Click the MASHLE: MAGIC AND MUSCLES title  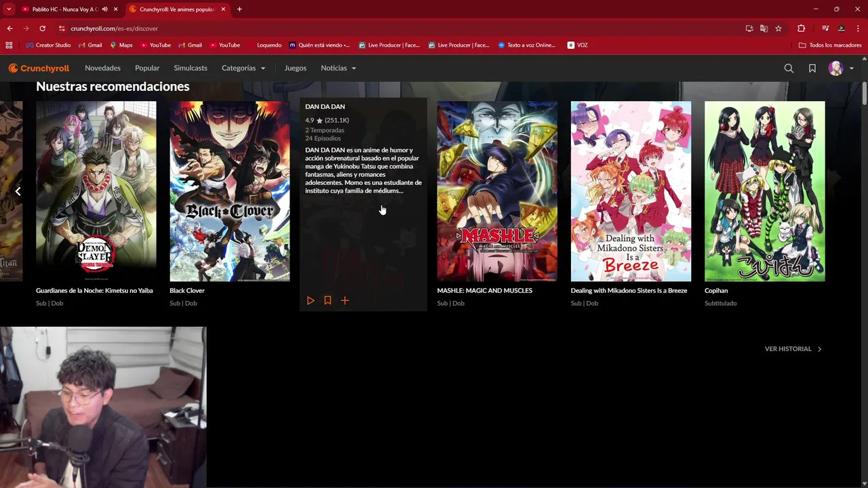[x=485, y=290]
